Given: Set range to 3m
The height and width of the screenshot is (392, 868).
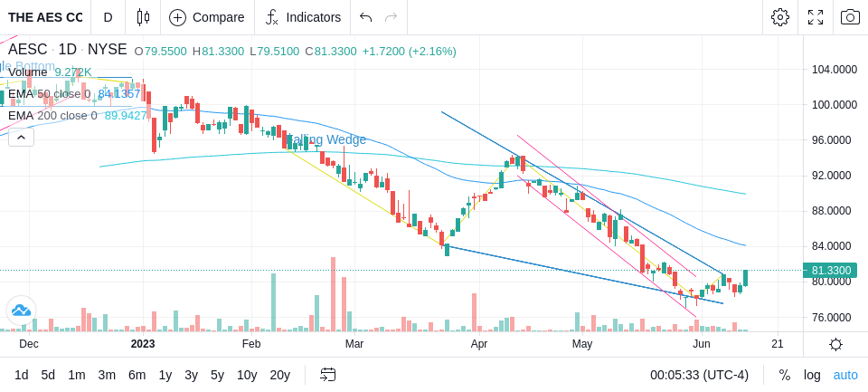Looking at the screenshot, I should click(x=107, y=376).
